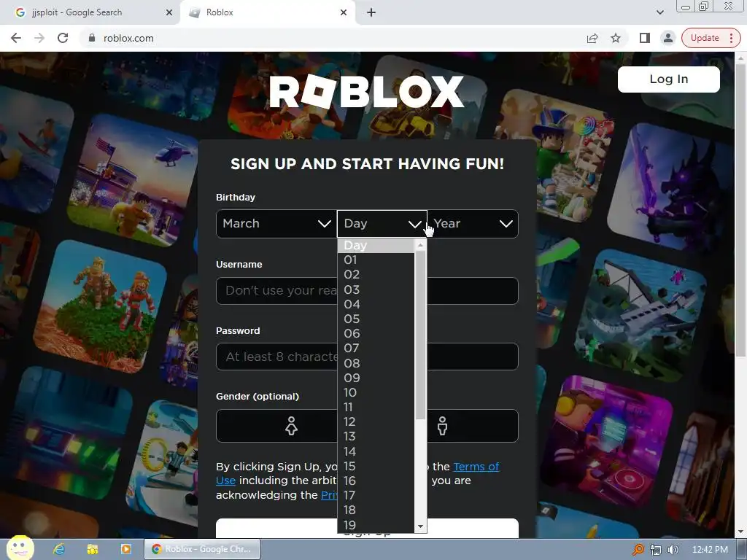
Task: Open the tab search chevron
Action: [659, 12]
